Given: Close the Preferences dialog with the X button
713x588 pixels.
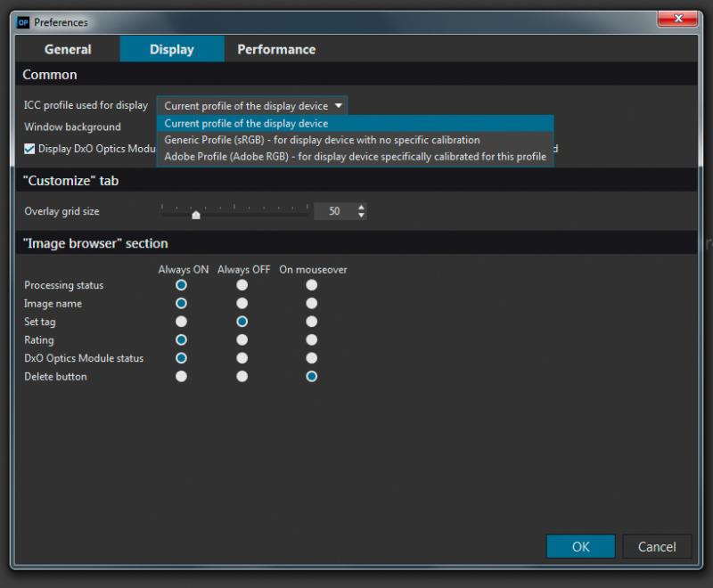Looking at the screenshot, I should pyautogui.click(x=677, y=18).
